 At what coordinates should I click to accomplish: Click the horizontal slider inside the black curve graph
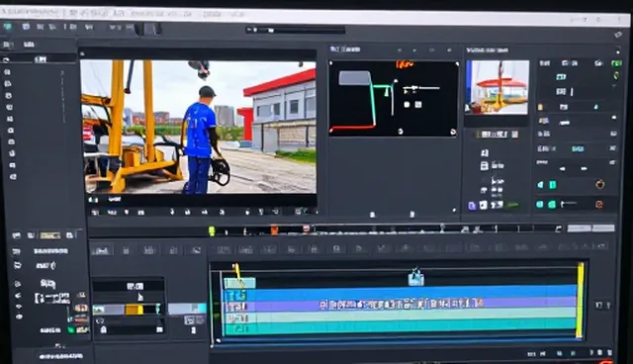[421, 88]
